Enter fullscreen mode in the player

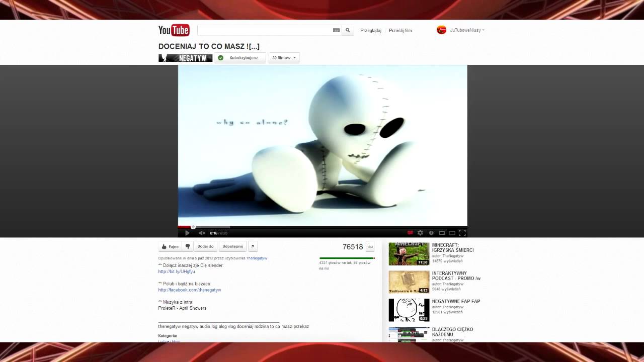coord(462,233)
